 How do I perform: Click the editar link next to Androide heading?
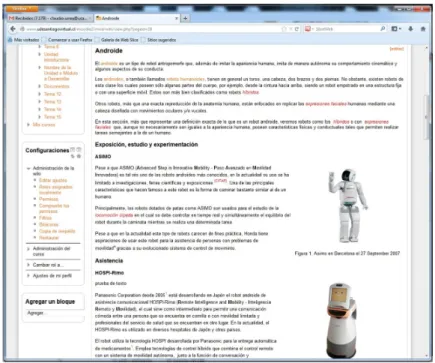(x=397, y=49)
